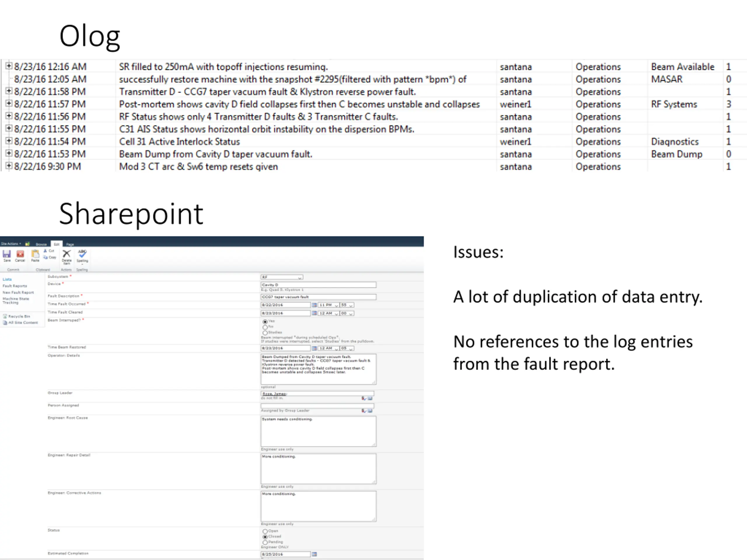Switch to the Browse ribbon tab

click(x=41, y=244)
